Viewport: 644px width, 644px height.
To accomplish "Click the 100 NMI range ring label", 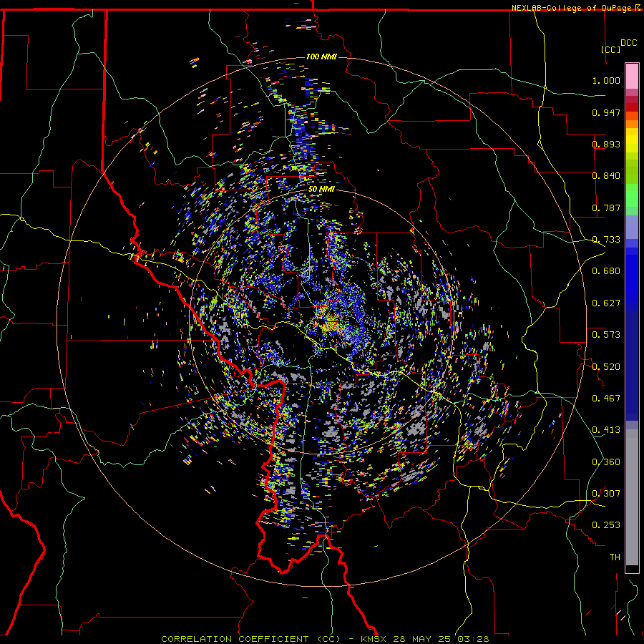I will pos(321,57).
